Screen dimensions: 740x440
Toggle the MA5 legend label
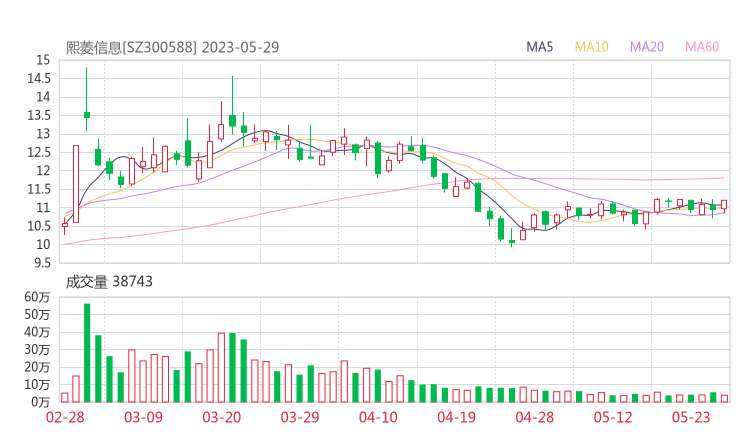tap(539, 47)
